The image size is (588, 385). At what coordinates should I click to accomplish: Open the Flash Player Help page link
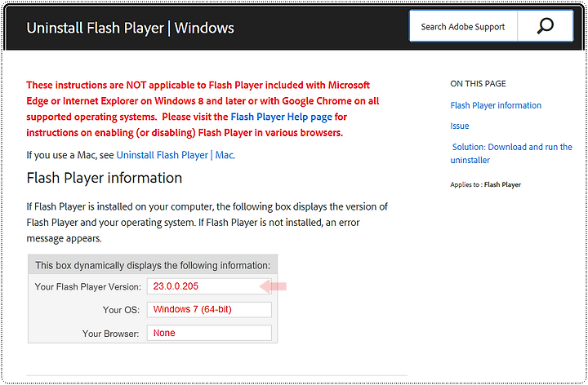[x=281, y=117]
